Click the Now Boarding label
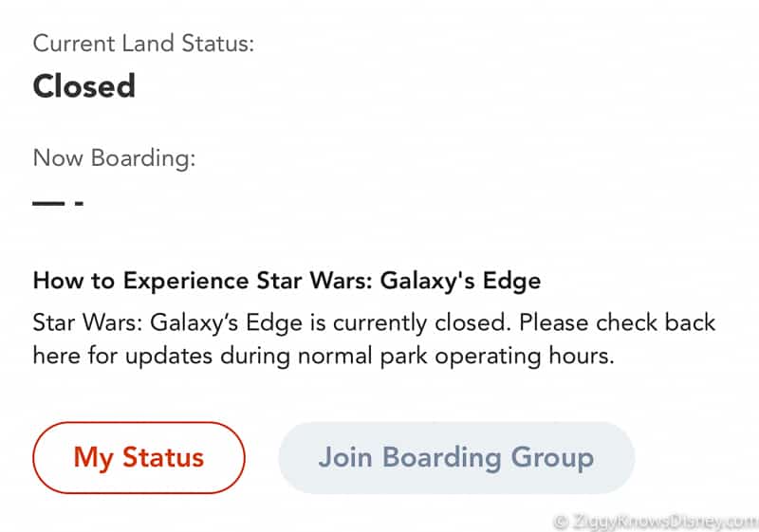Viewport: 759px width, 532px height. [114, 158]
